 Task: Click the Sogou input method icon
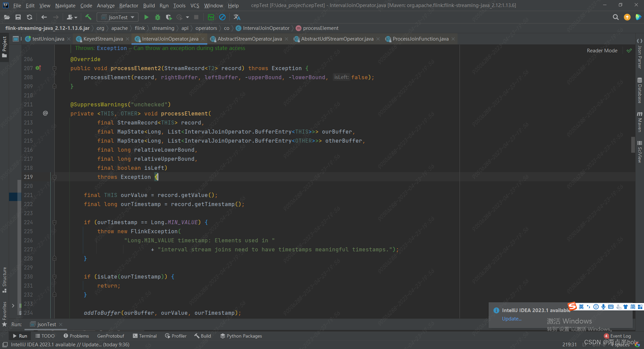click(572, 306)
